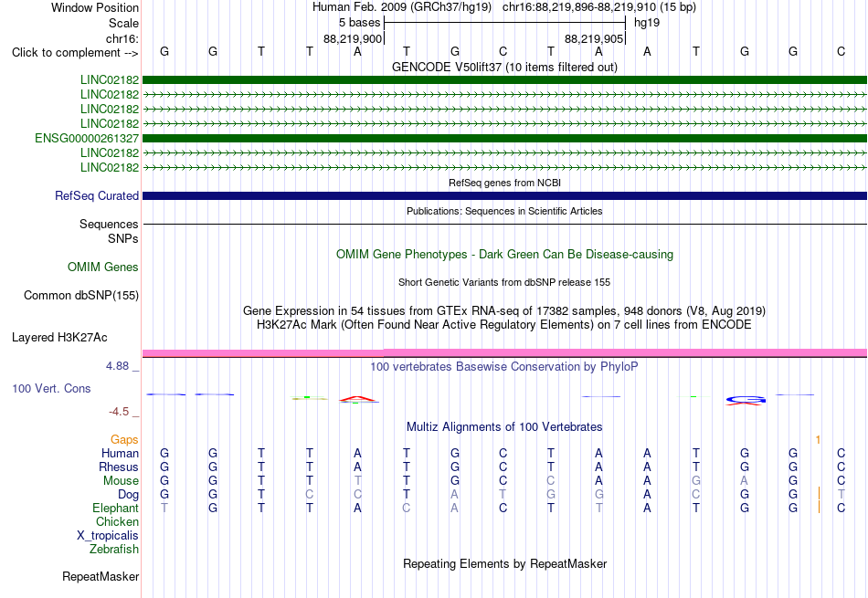Click the 'Human Feb. 2009 (GRCh37/hg19)' assembly text
This screenshot has height=598, width=868.
point(402,7)
